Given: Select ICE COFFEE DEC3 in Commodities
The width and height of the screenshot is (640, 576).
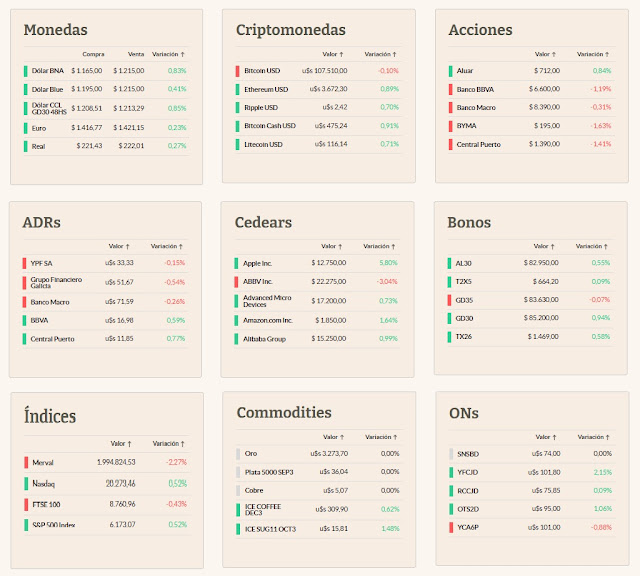Looking at the screenshot, I should pyautogui.click(x=319, y=509).
